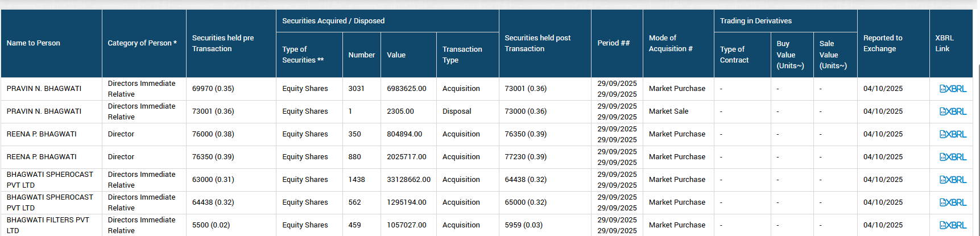This screenshot has width=980, height=236.
Task: Open XBRL icon for Reena's 350 shares row
Action: [x=953, y=134]
